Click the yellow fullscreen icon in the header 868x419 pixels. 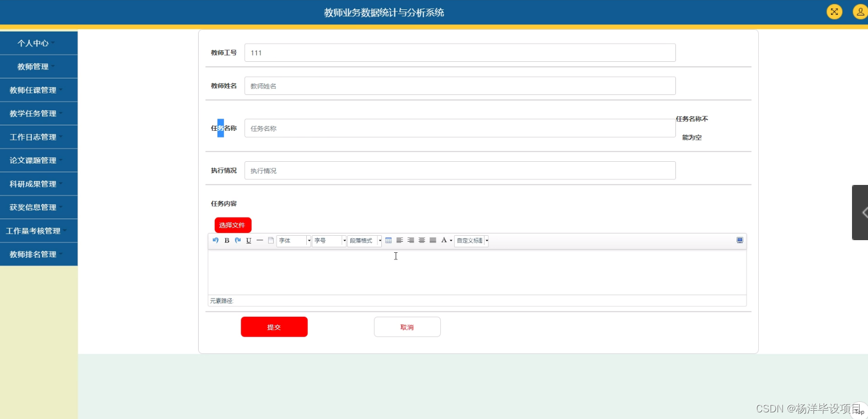[834, 12]
